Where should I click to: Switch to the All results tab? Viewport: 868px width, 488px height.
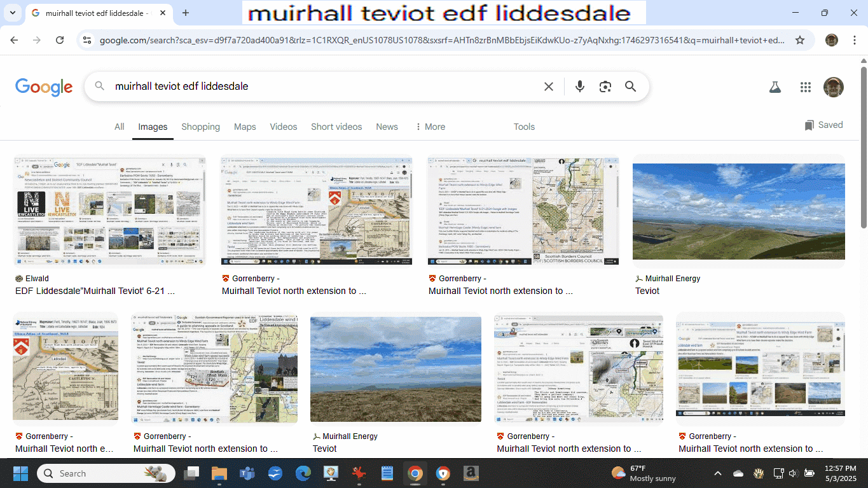[119, 127]
